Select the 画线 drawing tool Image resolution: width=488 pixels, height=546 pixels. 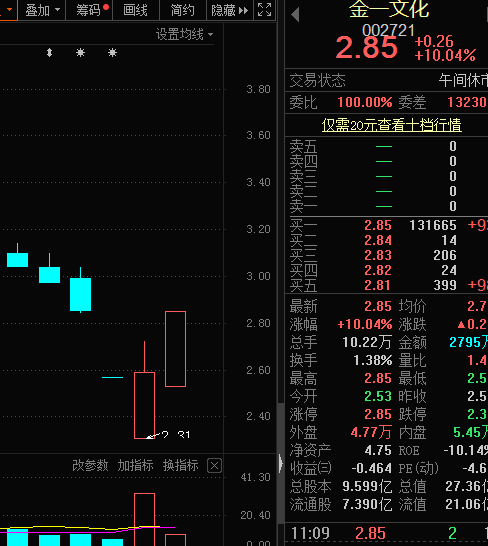tap(135, 10)
